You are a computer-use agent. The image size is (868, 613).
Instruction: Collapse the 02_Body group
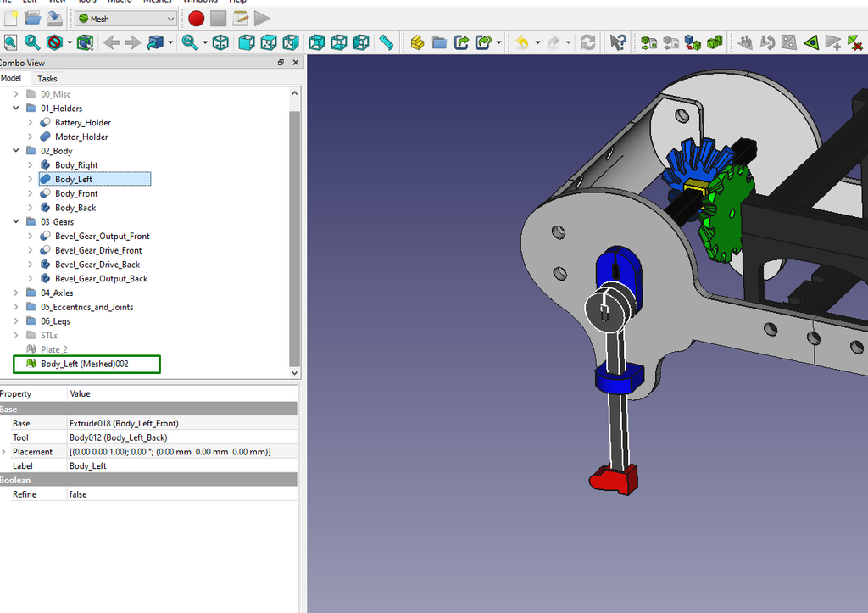(15, 150)
